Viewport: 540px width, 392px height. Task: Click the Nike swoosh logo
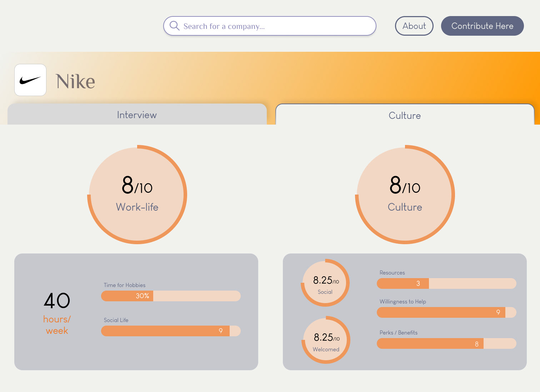tap(30, 80)
